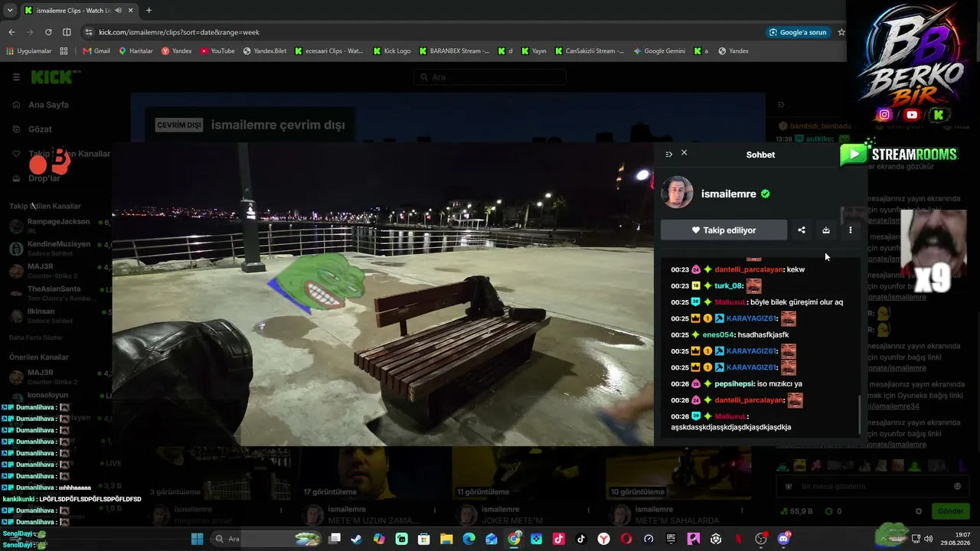980x551 pixels.
Task: Open the Kick Logo bookmark
Action: click(392, 51)
